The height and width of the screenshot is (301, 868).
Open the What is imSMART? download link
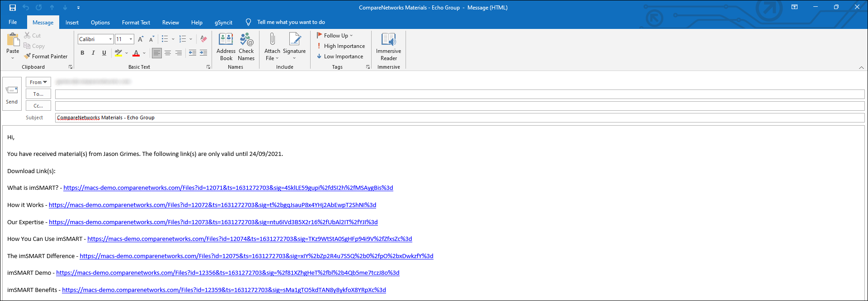[x=228, y=188]
